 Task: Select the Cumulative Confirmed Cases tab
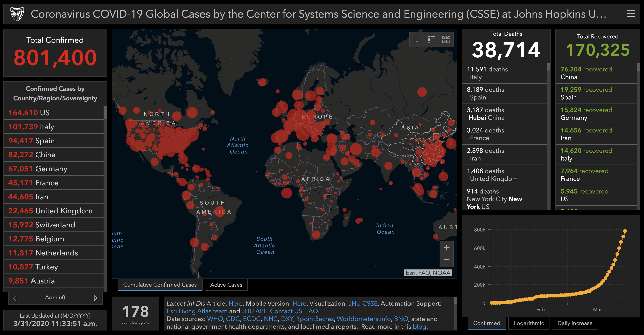[160, 285]
